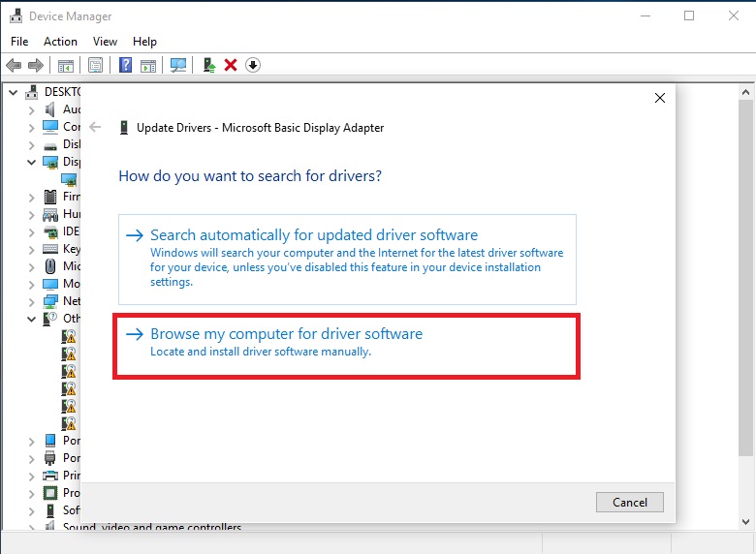Click the down-arrow Disable device toolbar icon
The image size is (756, 554).
(x=253, y=65)
